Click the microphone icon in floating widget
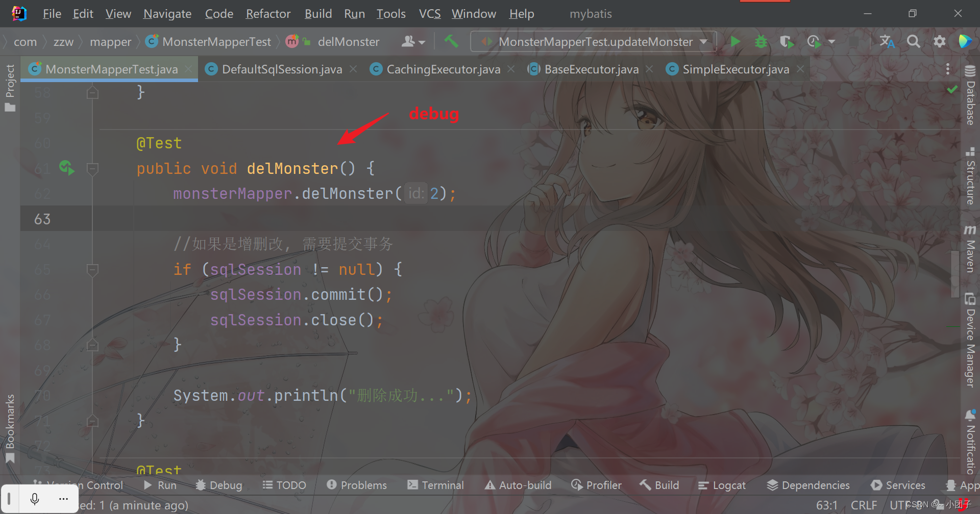The image size is (980, 514). click(35, 499)
